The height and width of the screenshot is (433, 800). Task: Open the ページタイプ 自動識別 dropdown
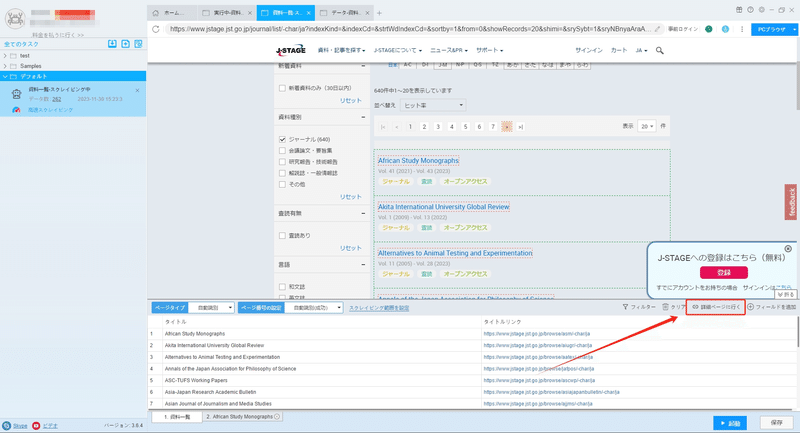tap(211, 308)
